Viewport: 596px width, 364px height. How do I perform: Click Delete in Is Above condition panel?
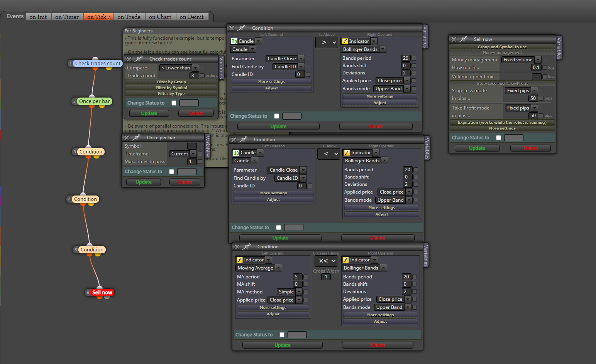tap(376, 126)
